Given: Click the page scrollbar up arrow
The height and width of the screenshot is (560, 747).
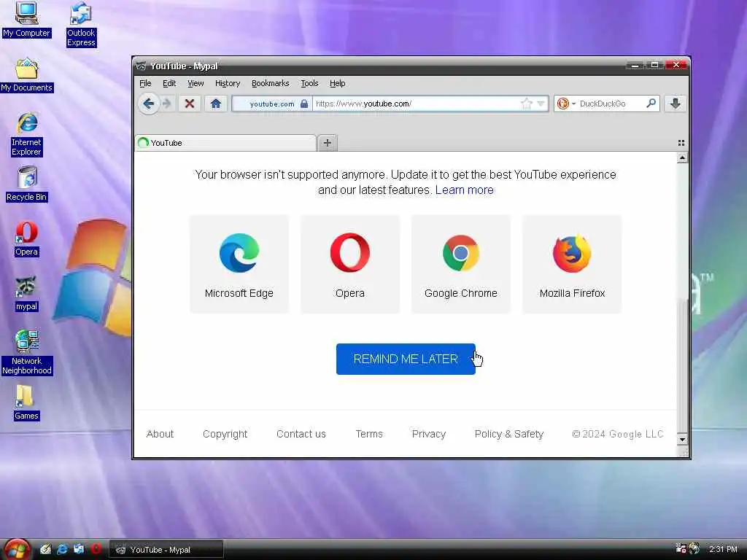Looking at the screenshot, I should coord(682,157).
